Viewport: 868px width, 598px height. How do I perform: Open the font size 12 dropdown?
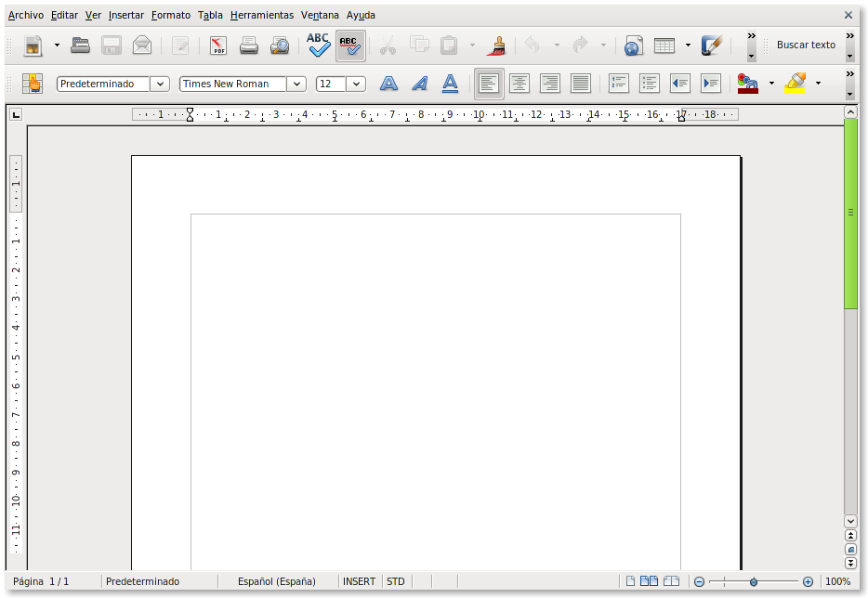[x=356, y=84]
